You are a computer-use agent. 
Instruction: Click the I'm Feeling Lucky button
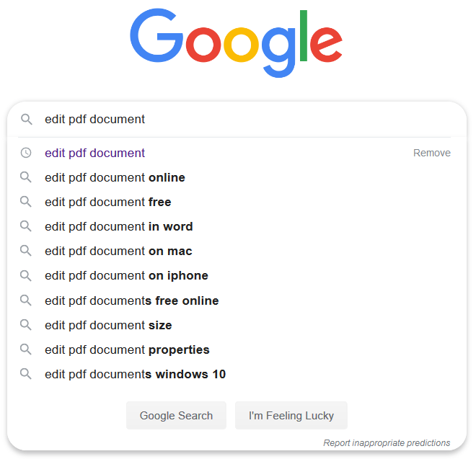[x=291, y=415]
